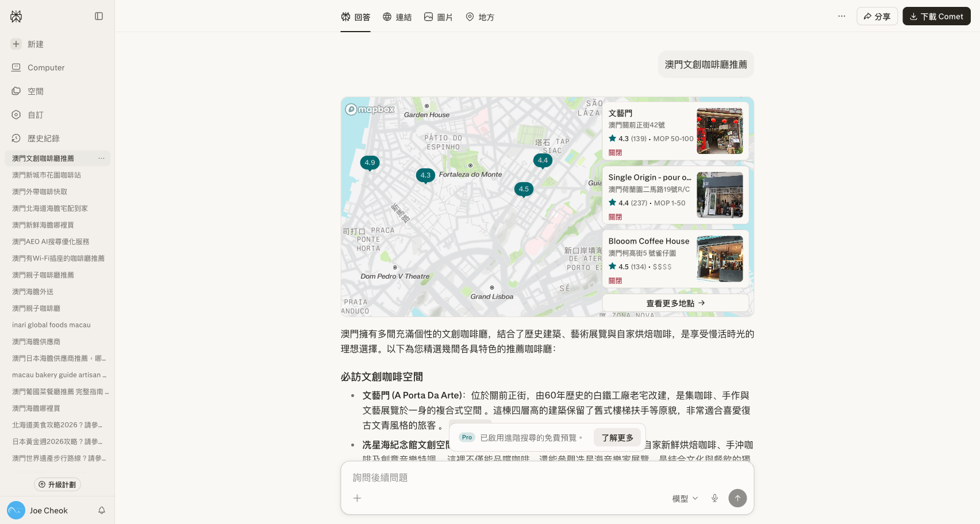Open thread 澳門北海道海膽宅配到家

(x=57, y=209)
